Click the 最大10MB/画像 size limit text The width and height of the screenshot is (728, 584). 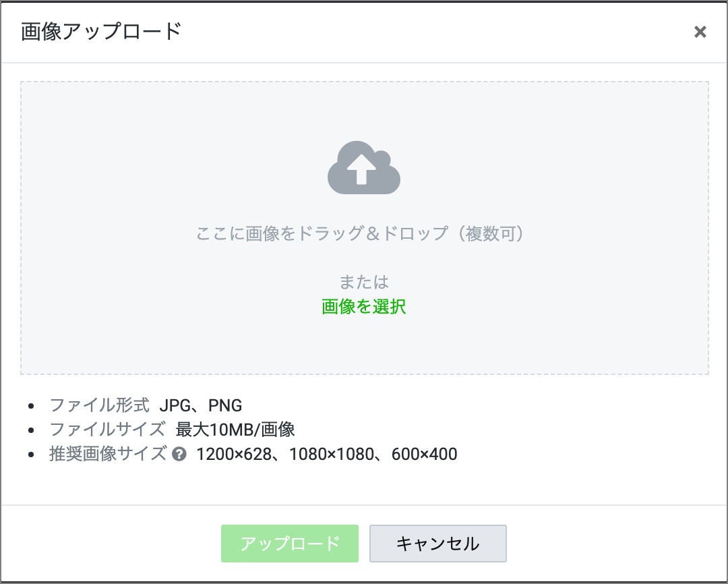tap(235, 430)
